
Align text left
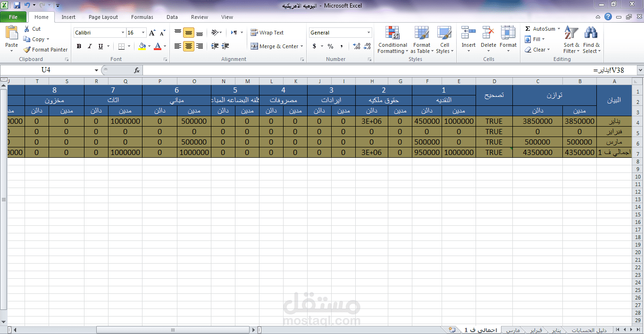(178, 46)
